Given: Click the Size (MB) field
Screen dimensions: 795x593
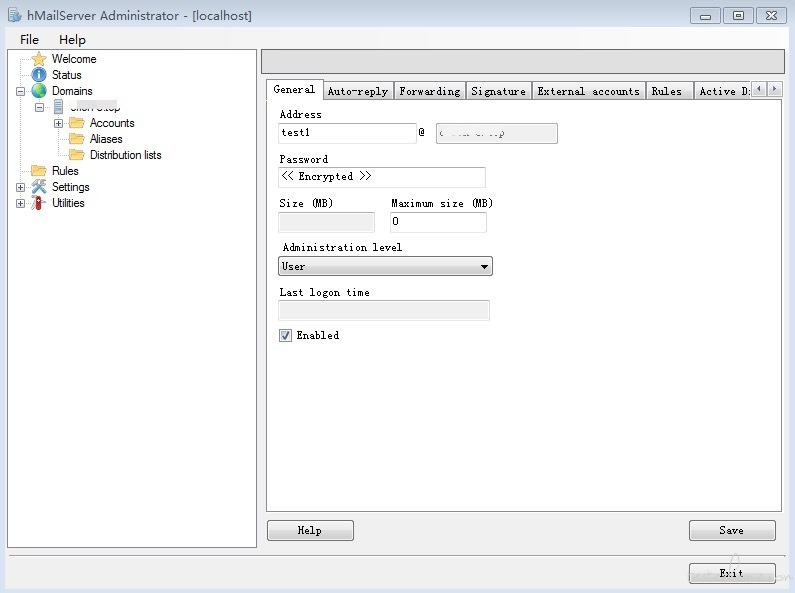Looking at the screenshot, I should pyautogui.click(x=327, y=222).
